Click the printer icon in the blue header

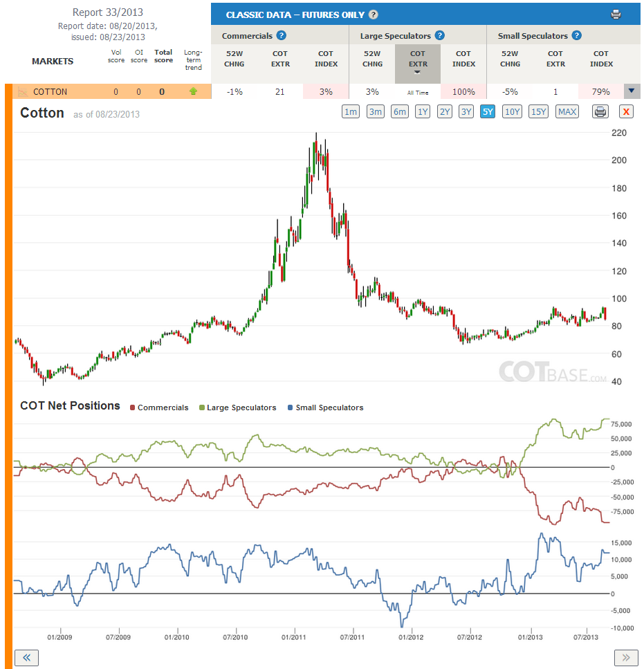(616, 15)
